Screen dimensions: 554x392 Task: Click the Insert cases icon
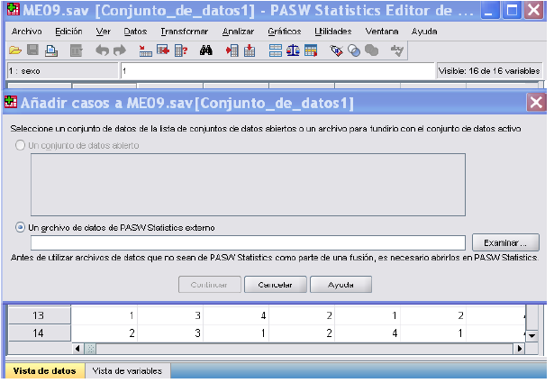[x=232, y=50]
